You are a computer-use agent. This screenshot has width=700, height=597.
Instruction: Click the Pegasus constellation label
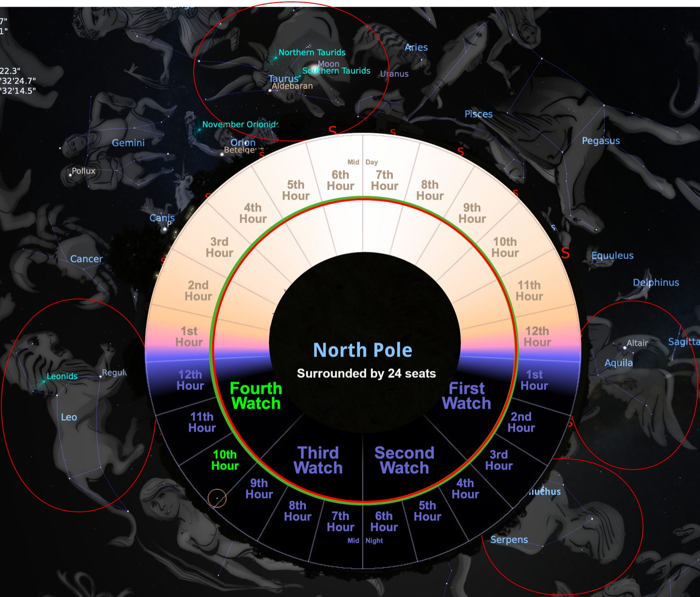601,141
